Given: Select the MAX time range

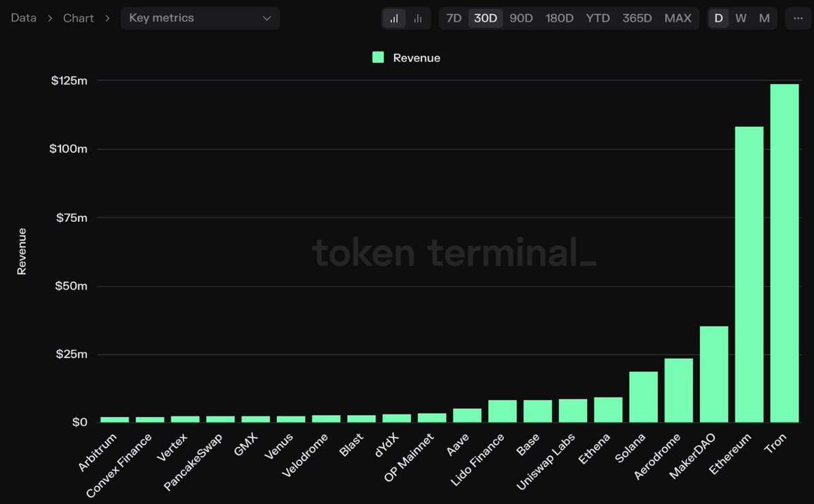Looking at the screenshot, I should 678,18.
